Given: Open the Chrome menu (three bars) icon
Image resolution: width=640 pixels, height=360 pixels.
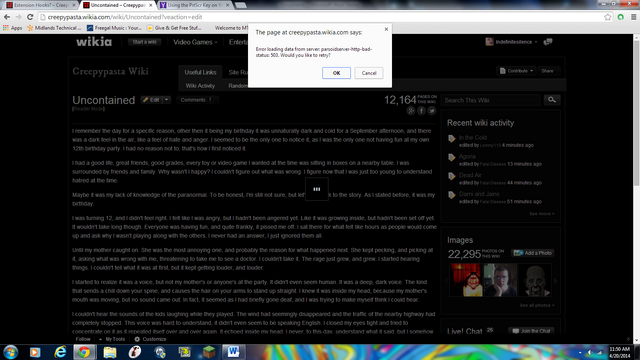Looking at the screenshot, I should (633, 17).
